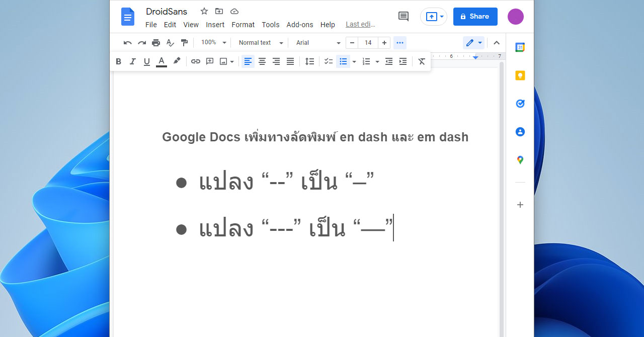Open Contacts side panel
Image resolution: width=644 pixels, height=337 pixels.
point(520,132)
